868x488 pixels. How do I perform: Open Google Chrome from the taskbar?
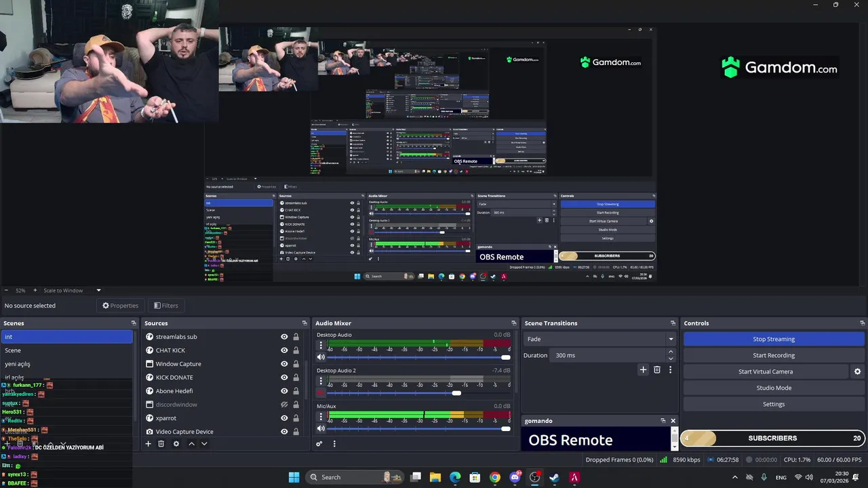pyautogui.click(x=495, y=477)
